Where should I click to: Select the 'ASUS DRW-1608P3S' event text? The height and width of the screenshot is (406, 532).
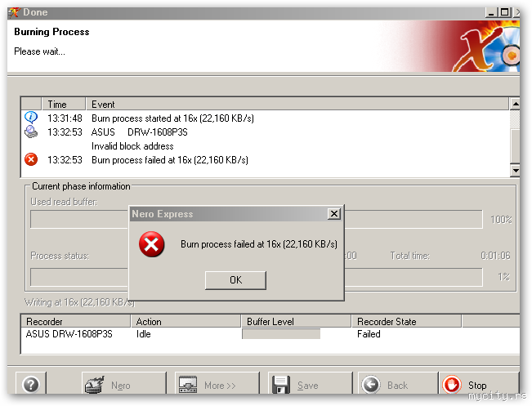(139, 132)
